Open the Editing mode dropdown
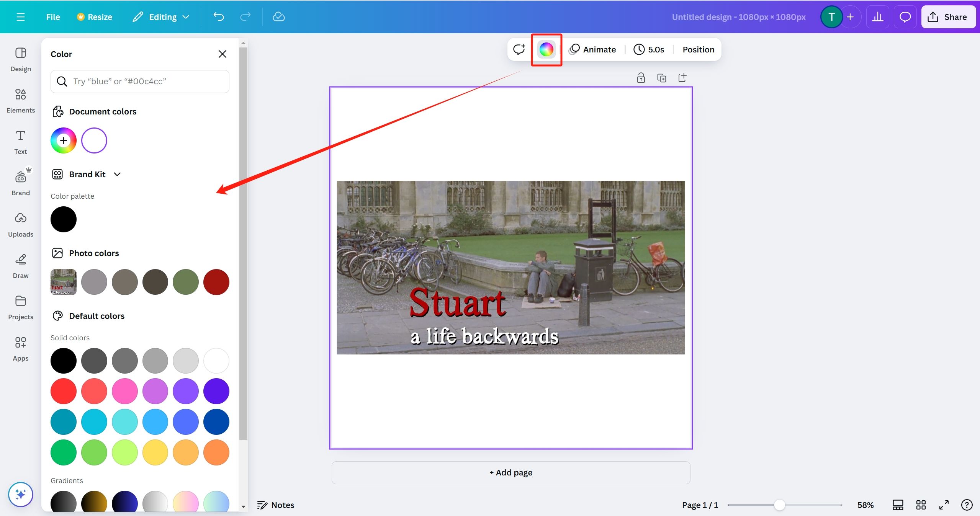Viewport: 980px width, 516px height. tap(161, 17)
